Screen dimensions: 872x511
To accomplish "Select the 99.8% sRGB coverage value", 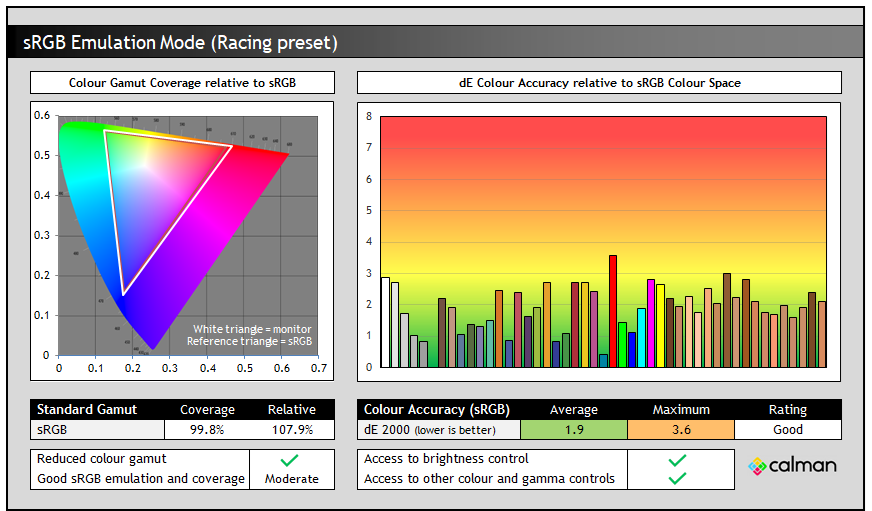I will pyautogui.click(x=207, y=429).
